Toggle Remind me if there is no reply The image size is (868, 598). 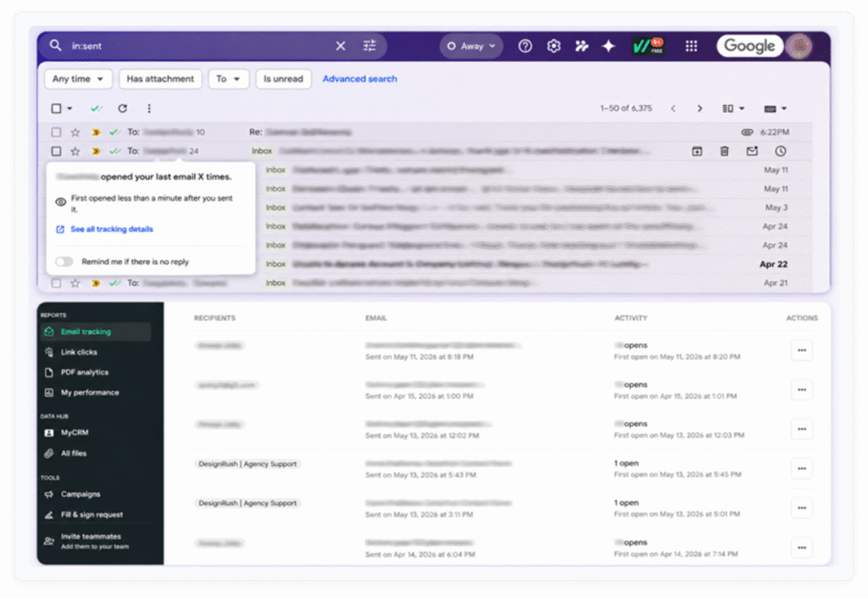point(64,262)
